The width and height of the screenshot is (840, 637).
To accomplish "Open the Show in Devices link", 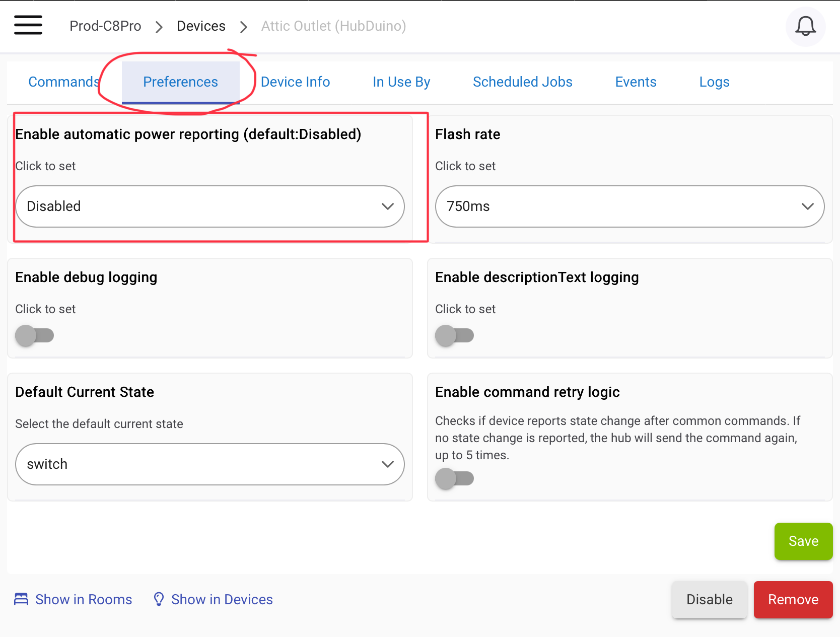I will pyautogui.click(x=222, y=599).
